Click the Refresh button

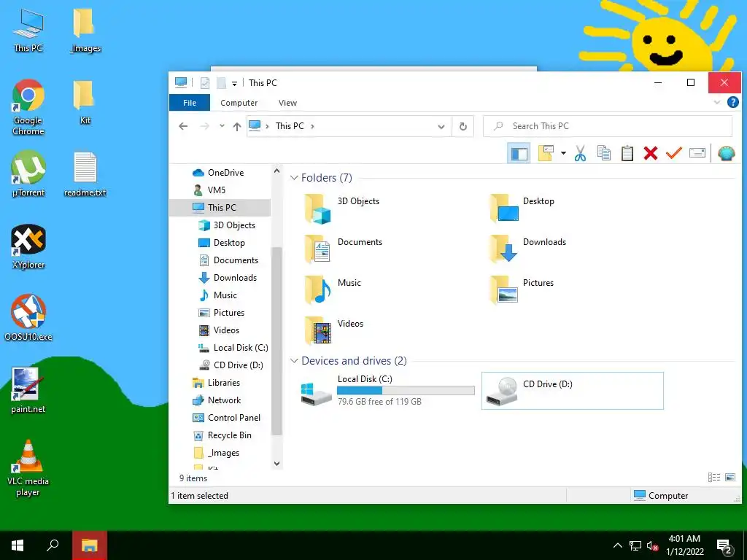point(462,126)
